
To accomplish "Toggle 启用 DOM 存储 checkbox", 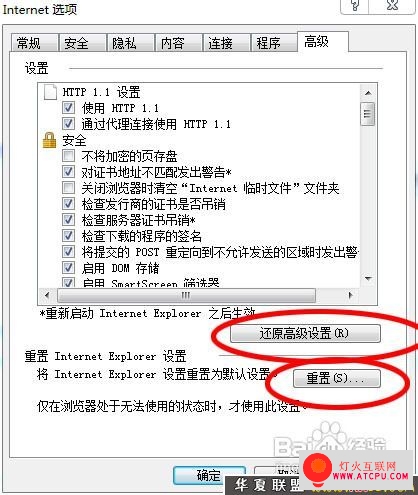I will (x=68, y=268).
